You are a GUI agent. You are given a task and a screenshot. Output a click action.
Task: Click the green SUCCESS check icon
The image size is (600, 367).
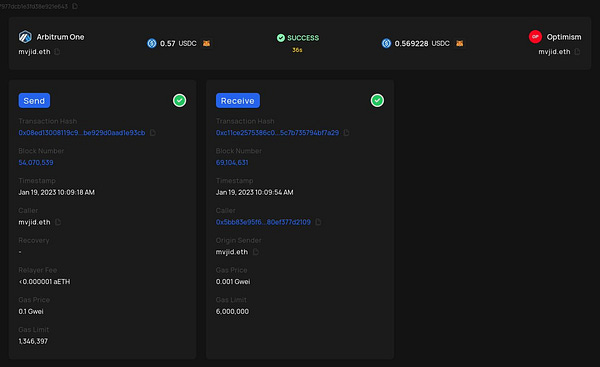pyautogui.click(x=281, y=38)
